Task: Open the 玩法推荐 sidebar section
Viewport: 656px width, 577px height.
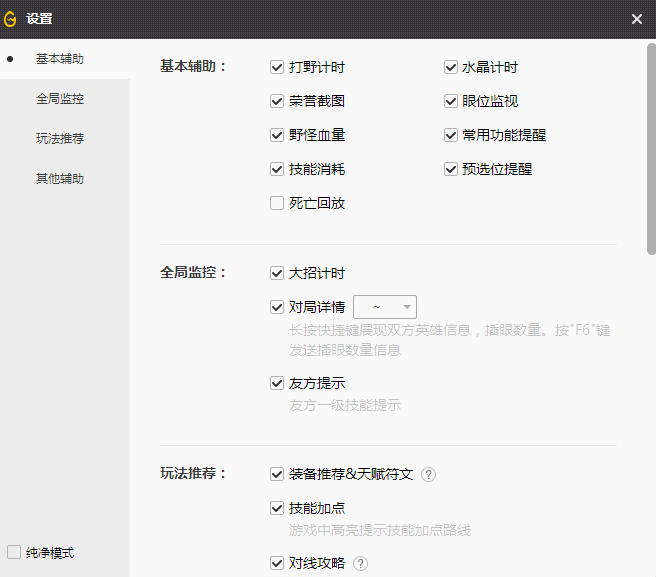Action: (x=60, y=139)
